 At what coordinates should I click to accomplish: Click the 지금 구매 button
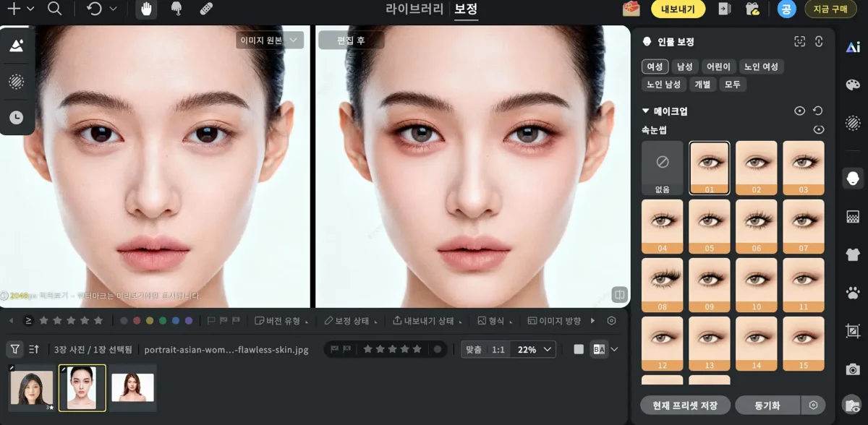click(x=830, y=9)
